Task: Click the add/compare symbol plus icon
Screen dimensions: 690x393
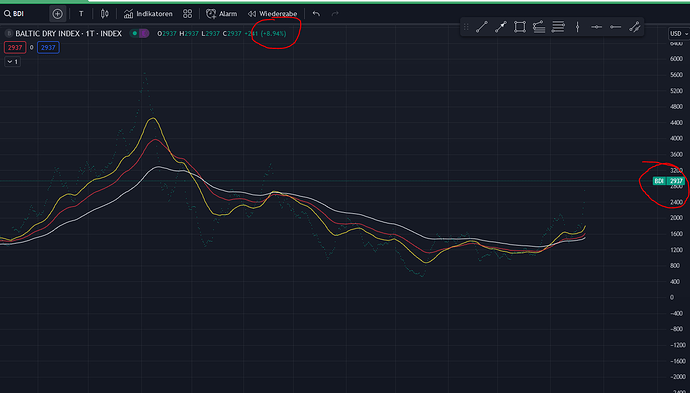Action: [57, 14]
